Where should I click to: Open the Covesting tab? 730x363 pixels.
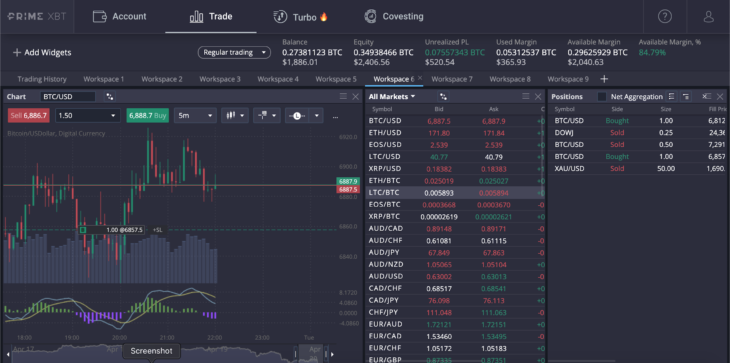[394, 17]
